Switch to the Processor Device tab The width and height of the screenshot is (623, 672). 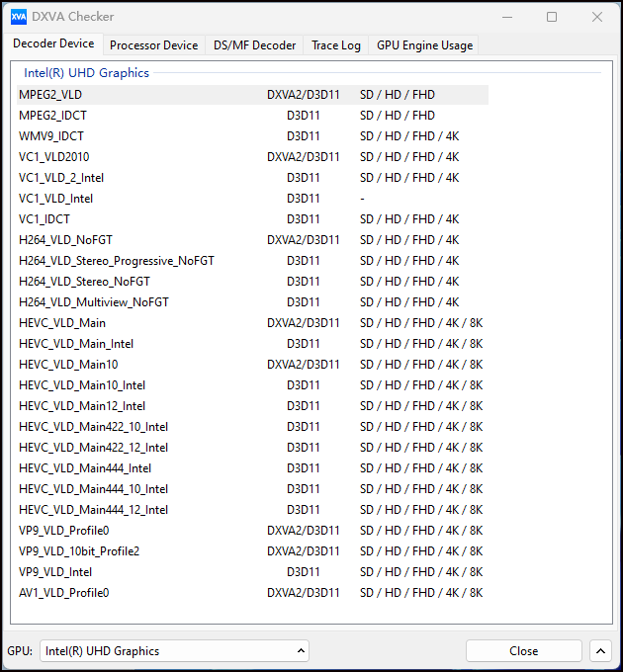point(153,45)
